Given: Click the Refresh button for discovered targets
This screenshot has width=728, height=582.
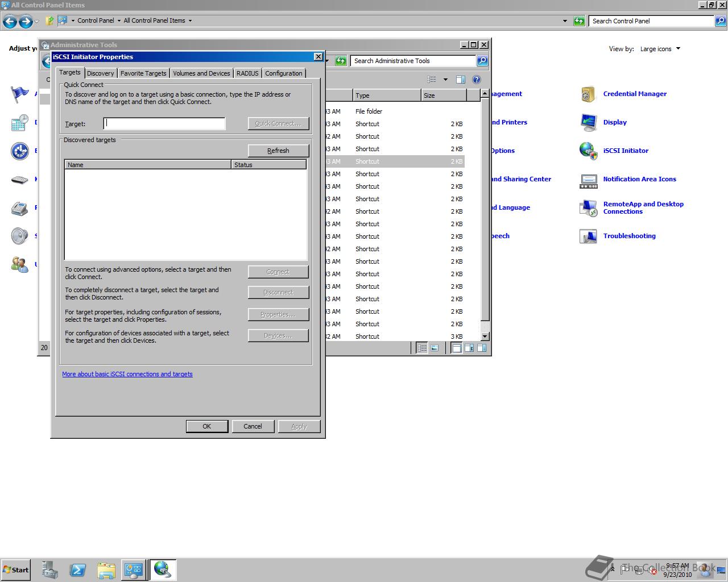Looking at the screenshot, I should click(x=278, y=151).
